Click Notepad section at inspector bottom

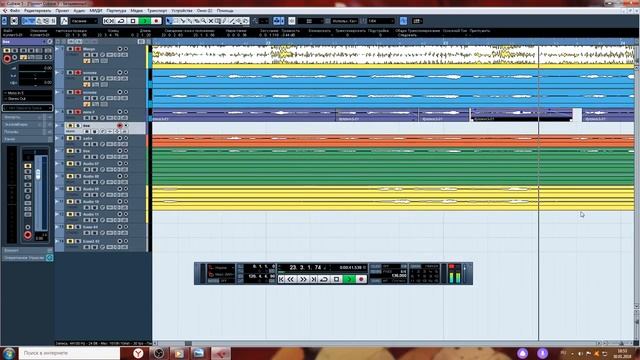pyautogui.click(x=27, y=250)
